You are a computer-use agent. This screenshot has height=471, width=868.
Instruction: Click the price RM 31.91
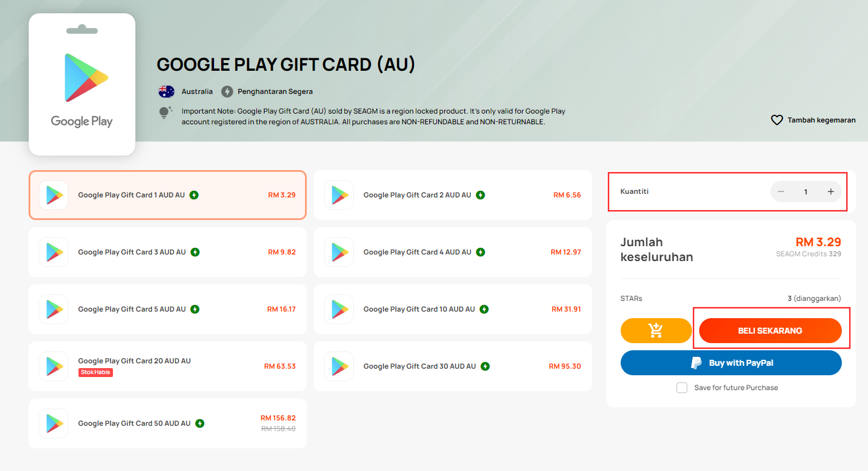(567, 309)
